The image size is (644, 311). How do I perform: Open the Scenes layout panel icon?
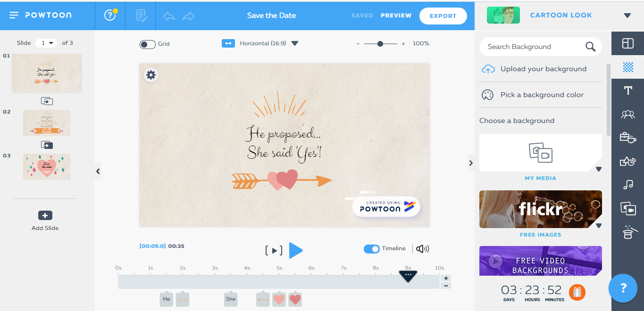point(627,43)
